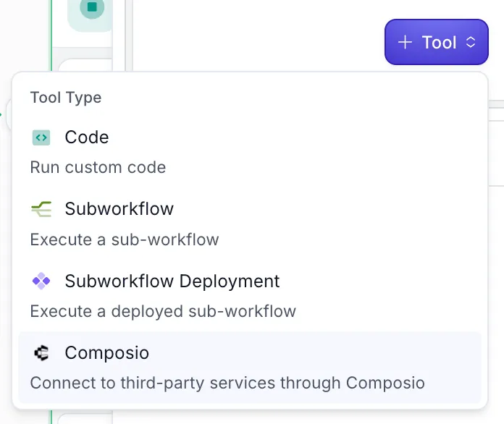
Task: Click the Composio logo icon
Action: coord(41,352)
